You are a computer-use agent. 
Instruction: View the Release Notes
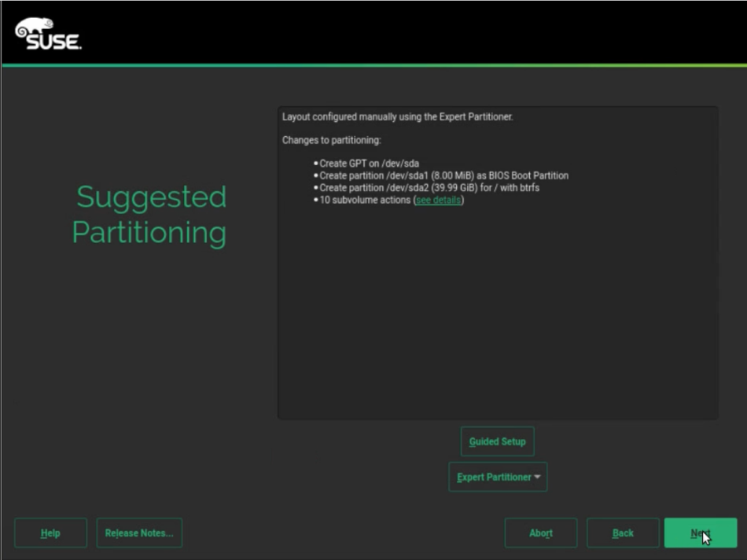[139, 532]
